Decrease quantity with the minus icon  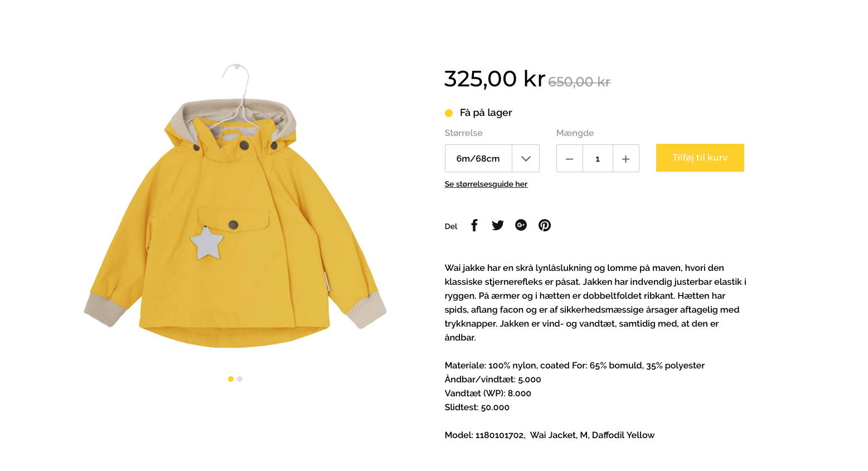point(570,159)
